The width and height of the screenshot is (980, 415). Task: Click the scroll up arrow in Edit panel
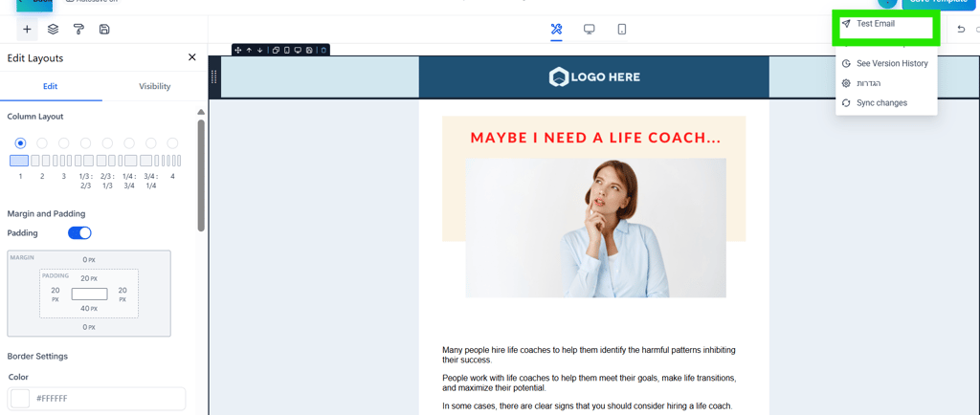point(201,112)
